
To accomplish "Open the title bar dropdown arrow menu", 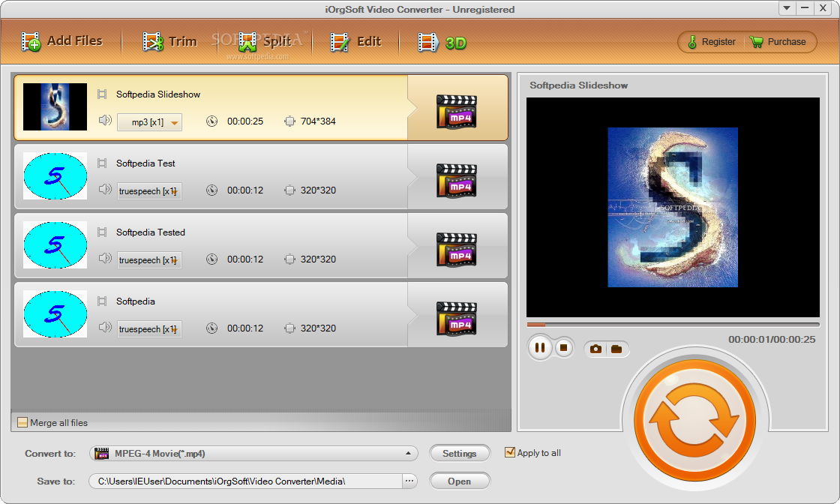I will pos(787,8).
